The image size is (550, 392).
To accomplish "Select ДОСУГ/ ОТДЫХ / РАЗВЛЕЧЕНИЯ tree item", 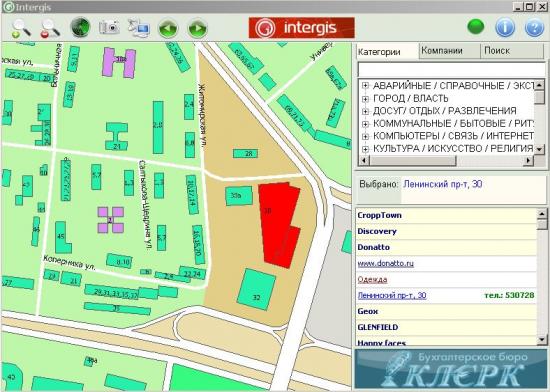I will (444, 111).
